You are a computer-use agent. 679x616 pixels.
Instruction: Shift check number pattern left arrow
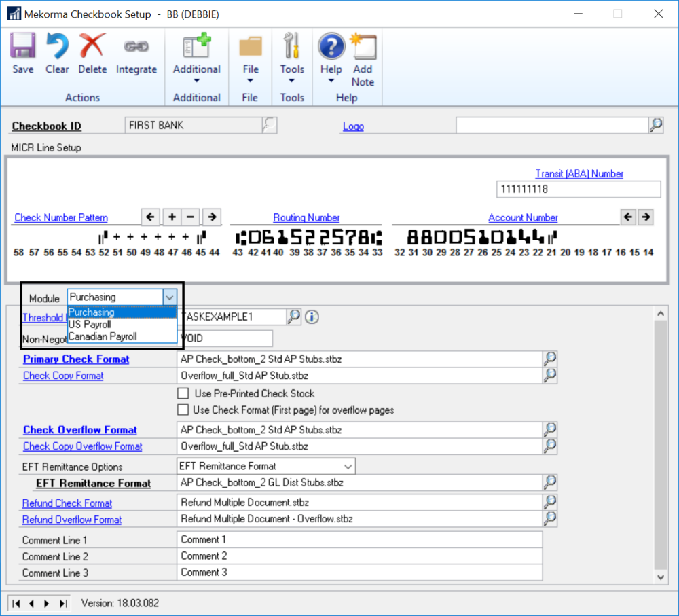click(150, 217)
